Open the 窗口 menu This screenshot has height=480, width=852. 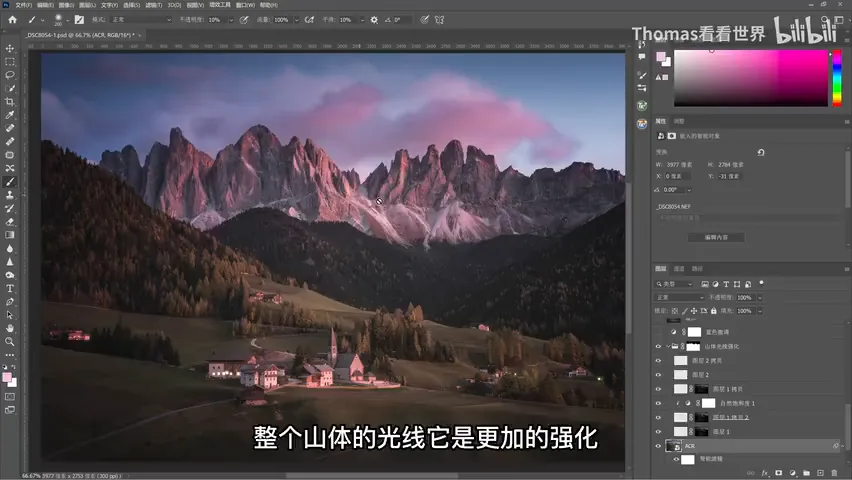coord(245,5)
